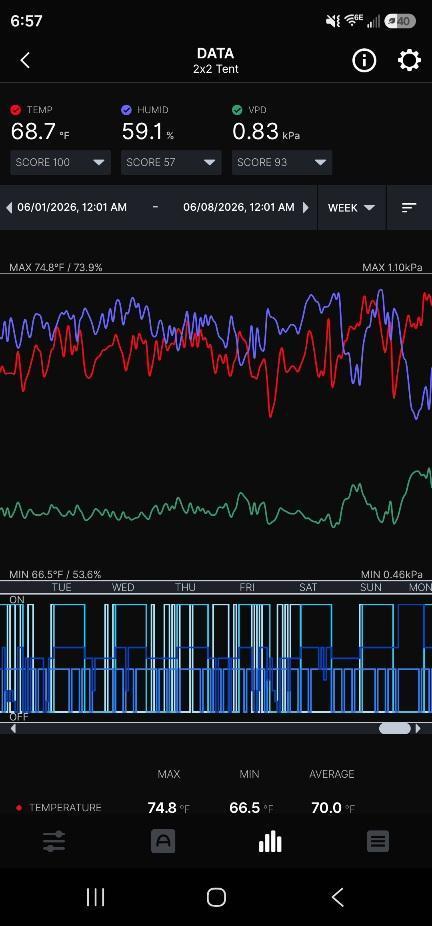Click the TEMPERATURE row label
432x926 pixels.
(65, 807)
